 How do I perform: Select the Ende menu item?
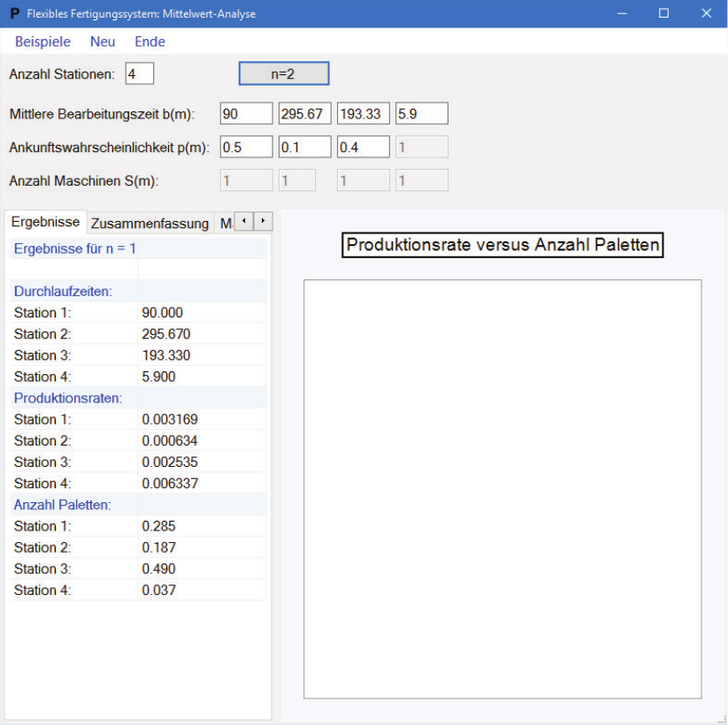coord(149,42)
